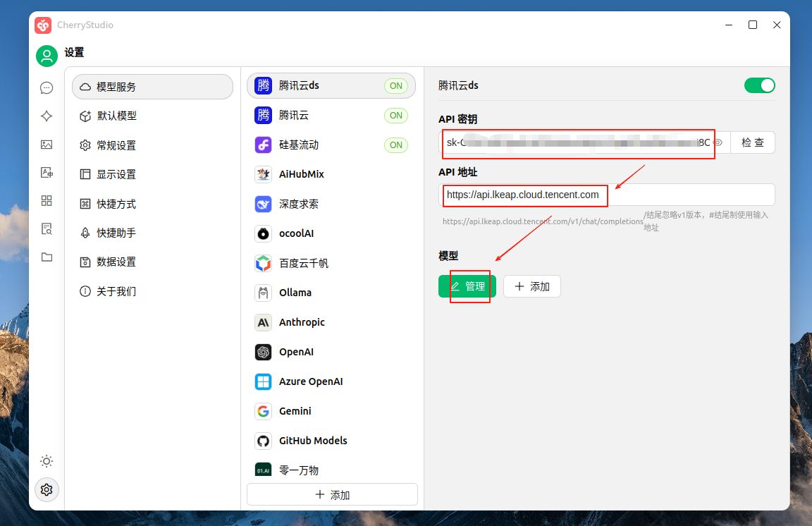Open the knowledge base search icon
Screen dimensions: 812x526
click(47, 228)
